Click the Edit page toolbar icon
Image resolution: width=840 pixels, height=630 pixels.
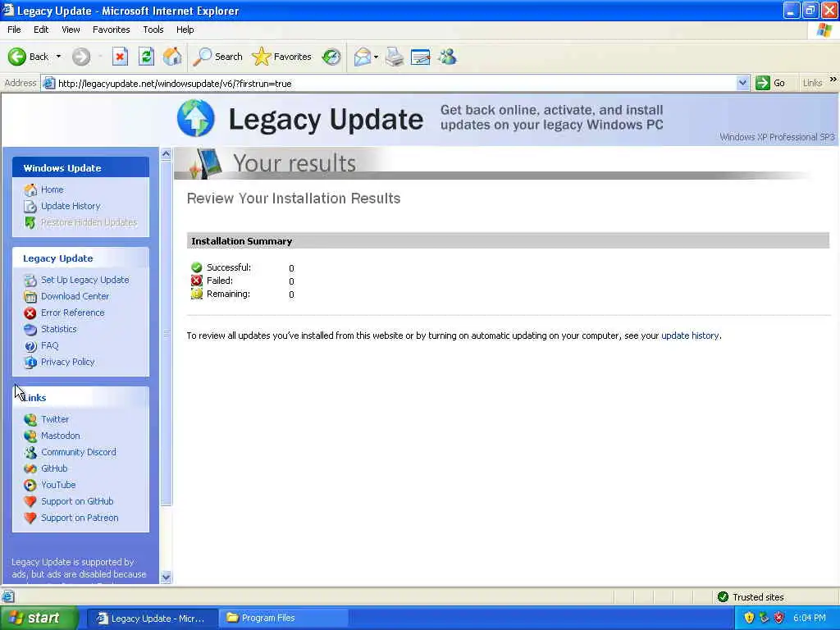click(x=421, y=57)
